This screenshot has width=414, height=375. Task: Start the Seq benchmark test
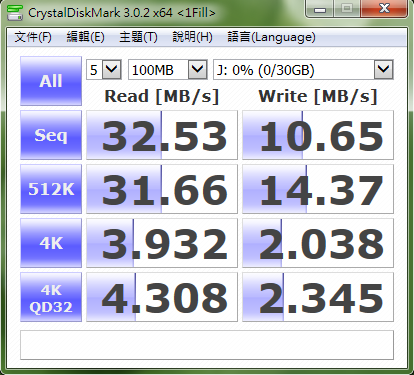pyautogui.click(x=51, y=135)
